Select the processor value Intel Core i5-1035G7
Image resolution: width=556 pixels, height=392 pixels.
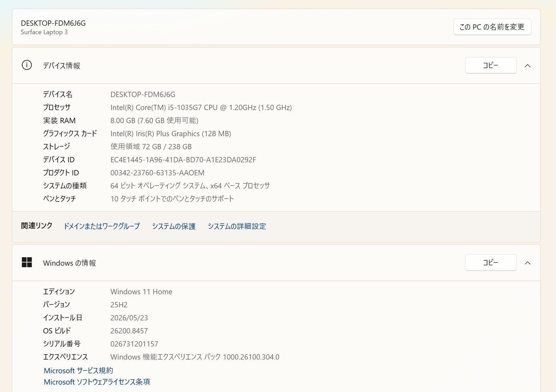tap(201, 108)
